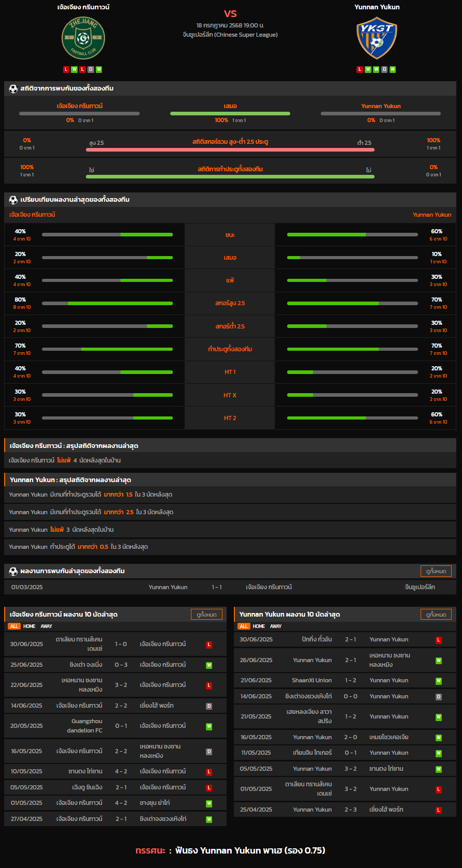Click the soccer ball icon beside เปรียบเทียบผลงานล่าสุดของทั้งสองทีม
The height and width of the screenshot is (868, 462).
click(x=13, y=200)
